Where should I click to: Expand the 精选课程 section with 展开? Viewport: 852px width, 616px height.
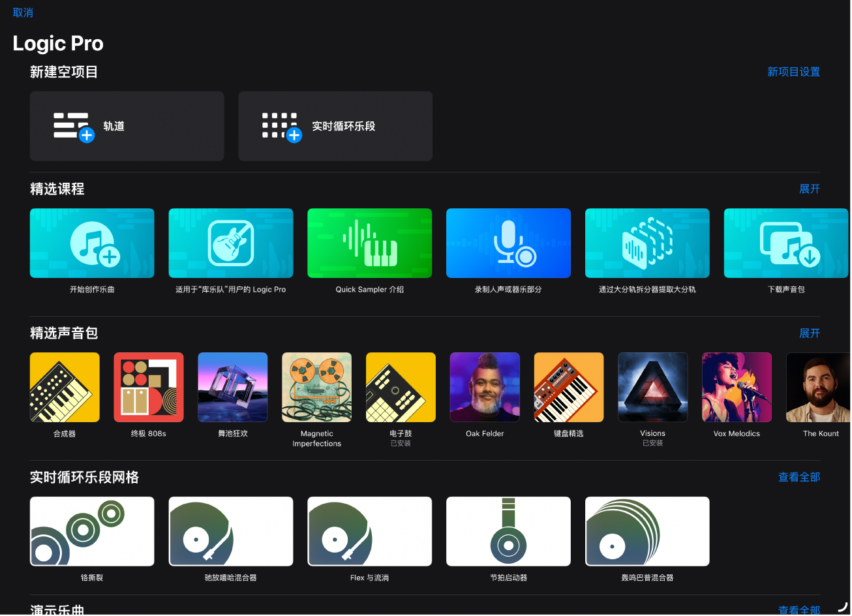click(x=810, y=189)
